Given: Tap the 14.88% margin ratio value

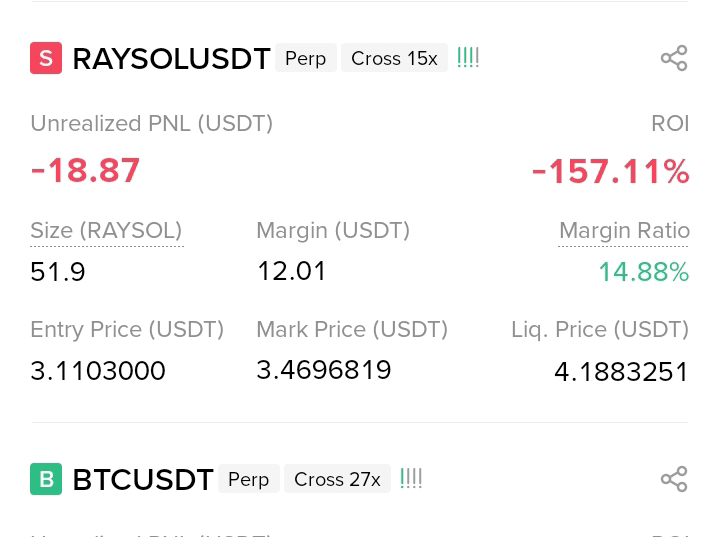Looking at the screenshot, I should click(x=644, y=271).
